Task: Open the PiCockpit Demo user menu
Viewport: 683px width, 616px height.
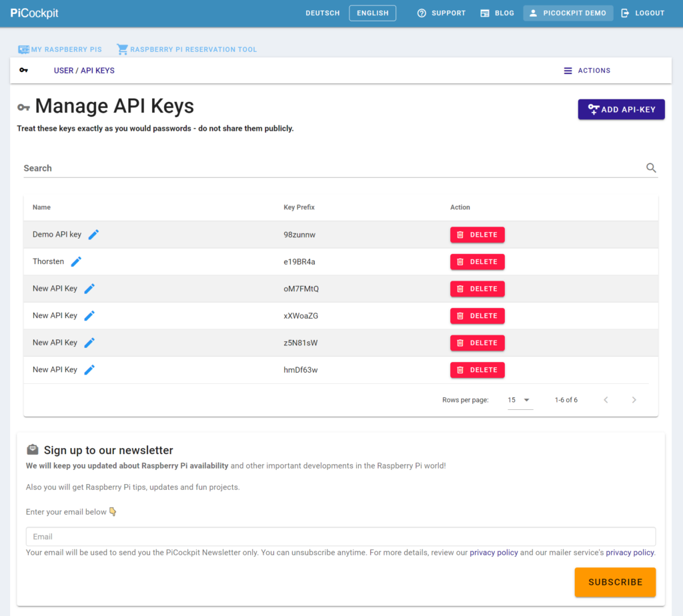Action: point(568,13)
